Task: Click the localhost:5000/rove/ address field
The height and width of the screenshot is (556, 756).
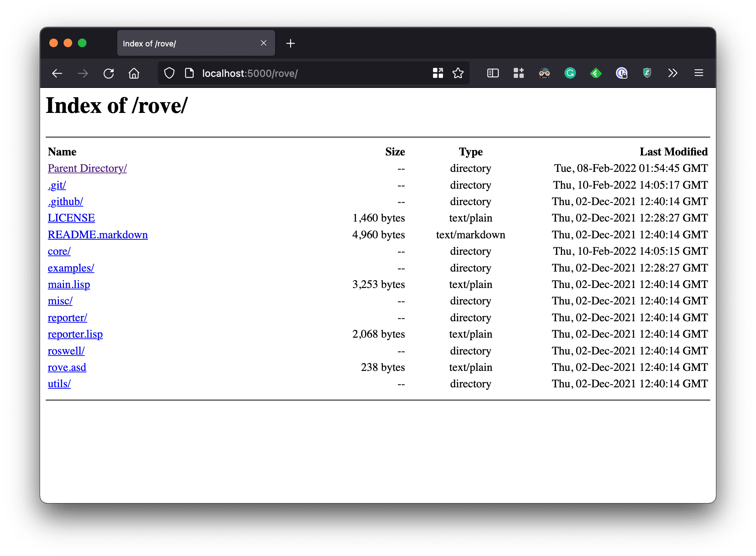Action: pos(304,73)
